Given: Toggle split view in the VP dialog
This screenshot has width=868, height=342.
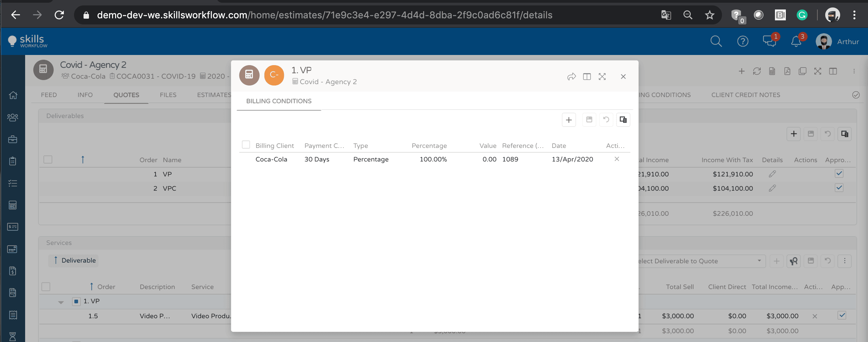Looking at the screenshot, I should (x=587, y=77).
